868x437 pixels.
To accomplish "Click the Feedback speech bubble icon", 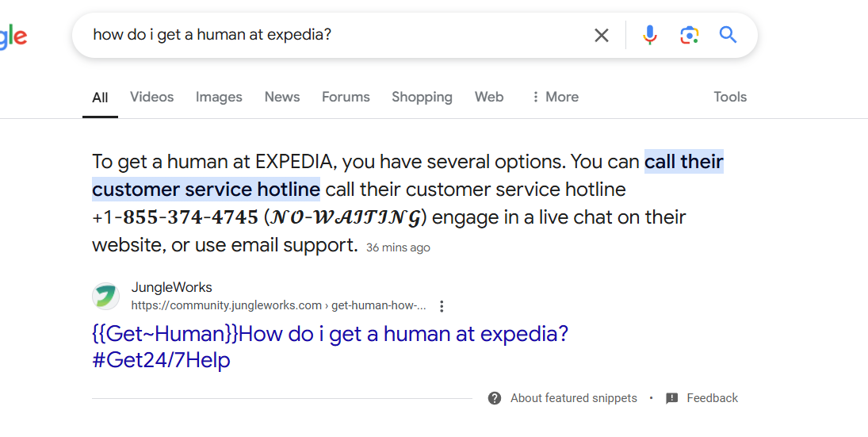I will [x=671, y=398].
